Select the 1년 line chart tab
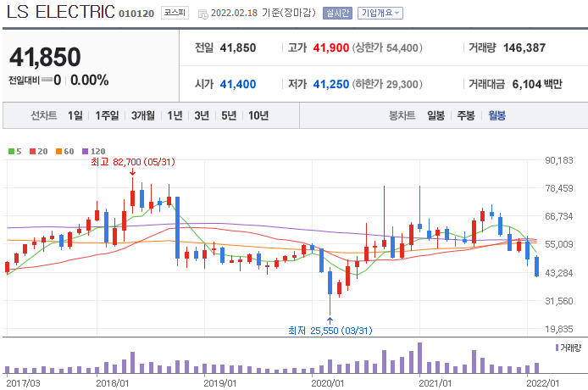 pyautogui.click(x=175, y=115)
